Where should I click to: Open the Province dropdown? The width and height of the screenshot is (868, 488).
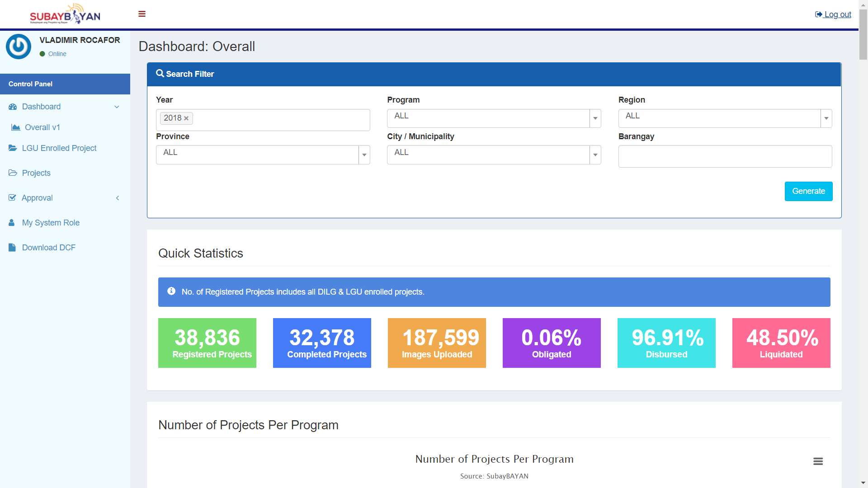[263, 155]
